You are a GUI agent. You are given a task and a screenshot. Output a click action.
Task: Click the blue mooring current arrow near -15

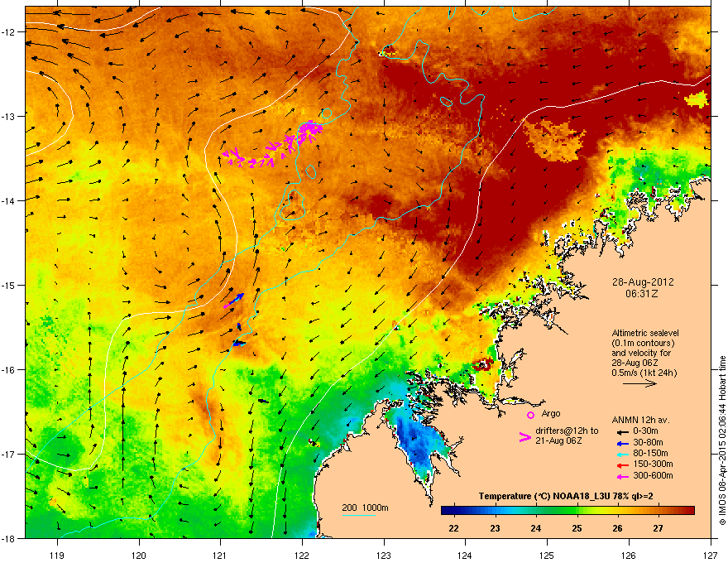click(236, 299)
